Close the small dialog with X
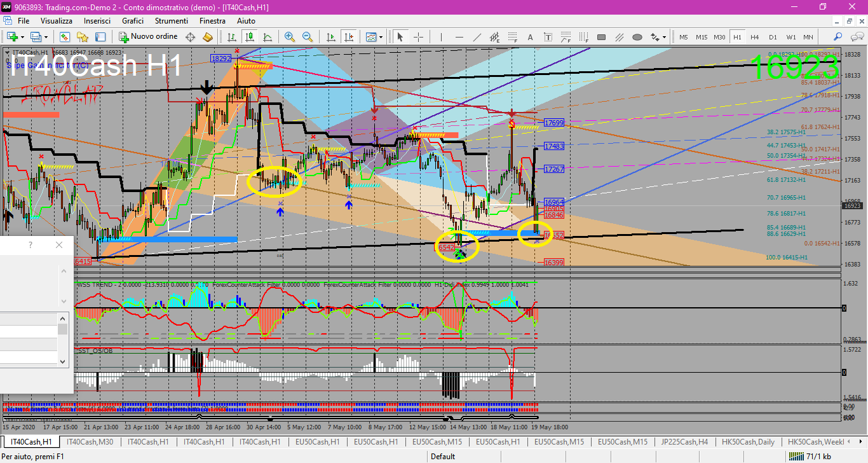The width and height of the screenshot is (868, 463). (59, 245)
